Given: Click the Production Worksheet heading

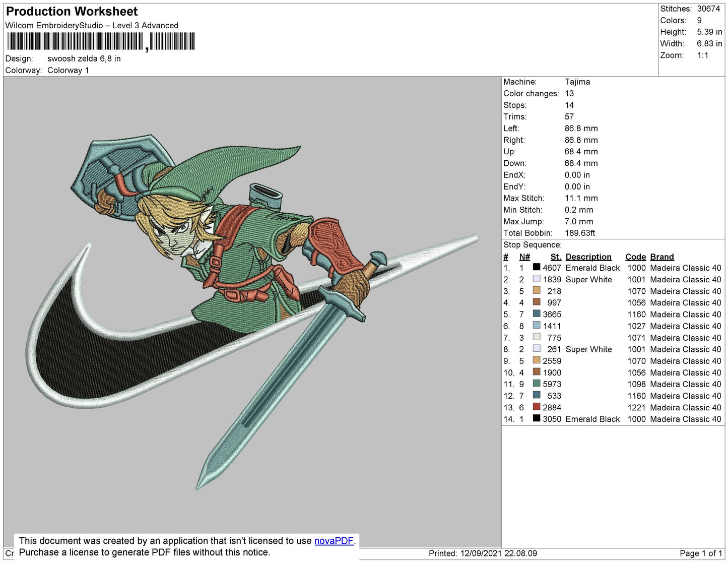Looking at the screenshot, I should [72, 12].
